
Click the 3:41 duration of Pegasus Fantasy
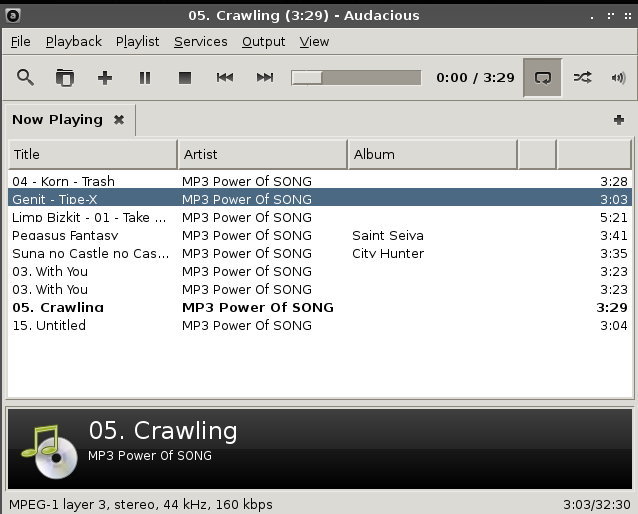pyautogui.click(x=614, y=235)
